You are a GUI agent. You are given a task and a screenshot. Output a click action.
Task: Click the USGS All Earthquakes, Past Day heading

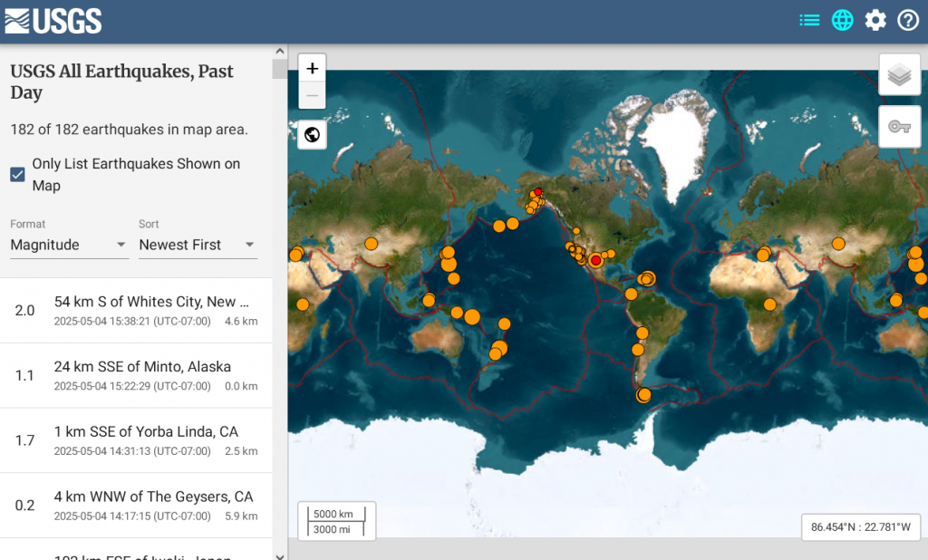click(x=122, y=82)
